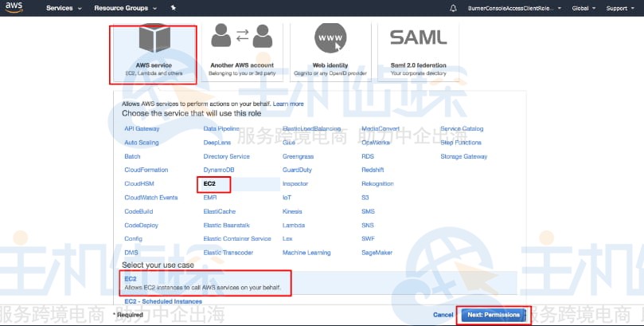Open the BurnerConsoleAccessClientRole account menu
Screen dimensions: 644x326
click(x=515, y=8)
